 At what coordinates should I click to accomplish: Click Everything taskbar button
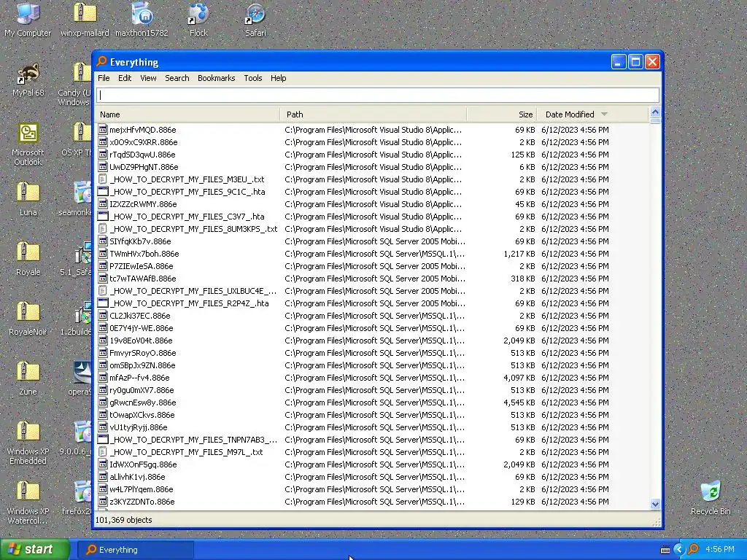[136, 550]
